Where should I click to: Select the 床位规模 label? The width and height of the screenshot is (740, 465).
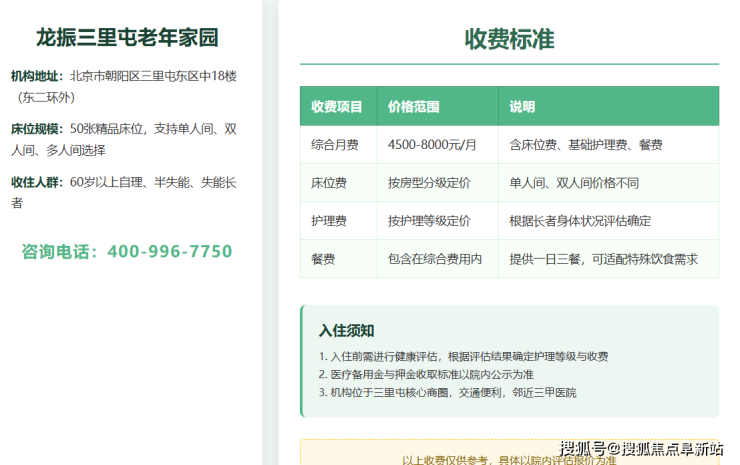(37, 129)
